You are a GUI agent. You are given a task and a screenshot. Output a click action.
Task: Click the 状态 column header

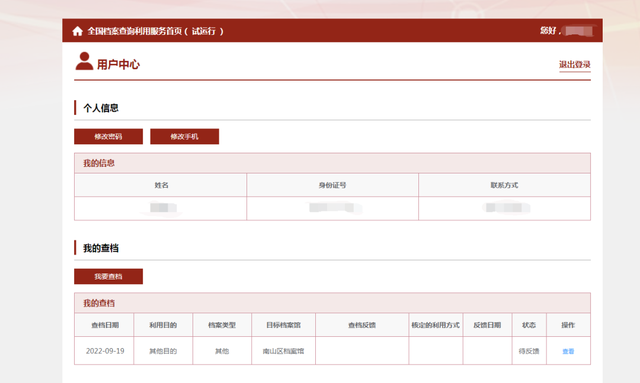(x=529, y=325)
